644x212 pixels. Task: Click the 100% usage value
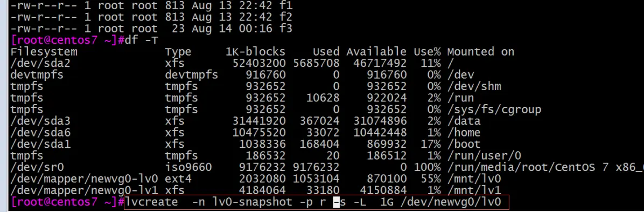click(x=427, y=167)
